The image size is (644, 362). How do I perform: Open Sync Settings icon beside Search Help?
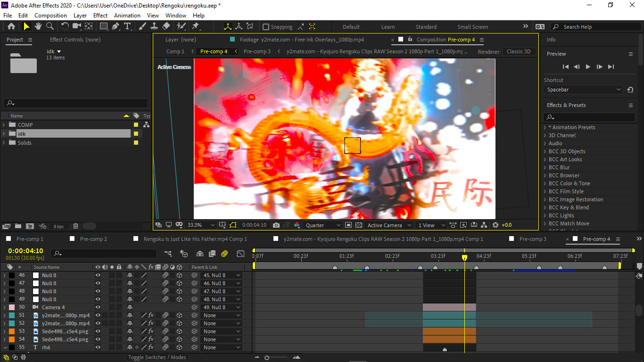tap(540, 27)
